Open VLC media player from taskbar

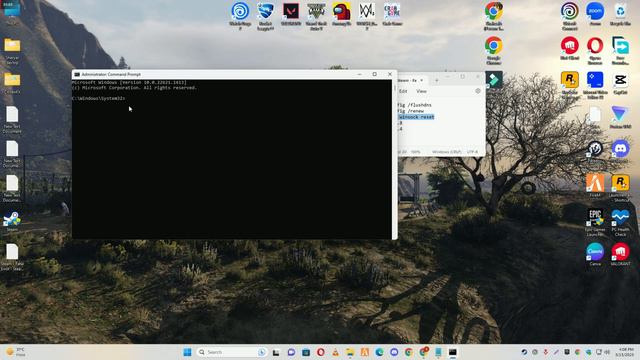point(335,352)
